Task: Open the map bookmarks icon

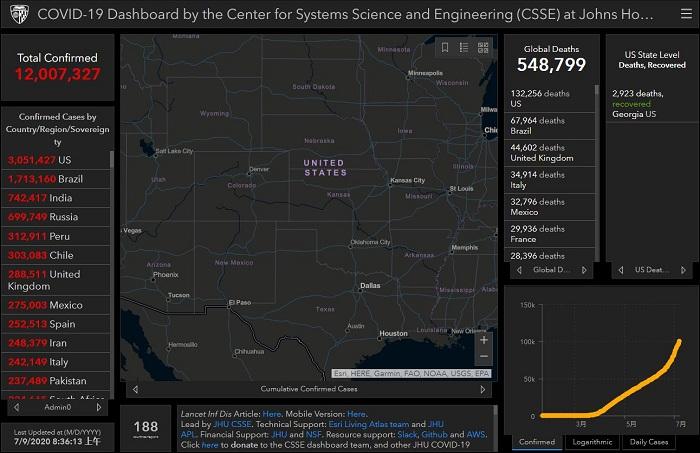Action: point(446,47)
